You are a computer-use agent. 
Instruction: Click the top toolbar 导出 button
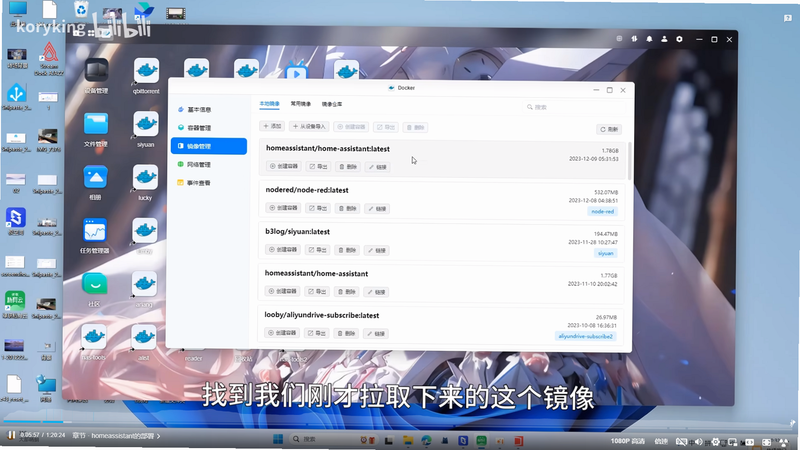click(385, 127)
